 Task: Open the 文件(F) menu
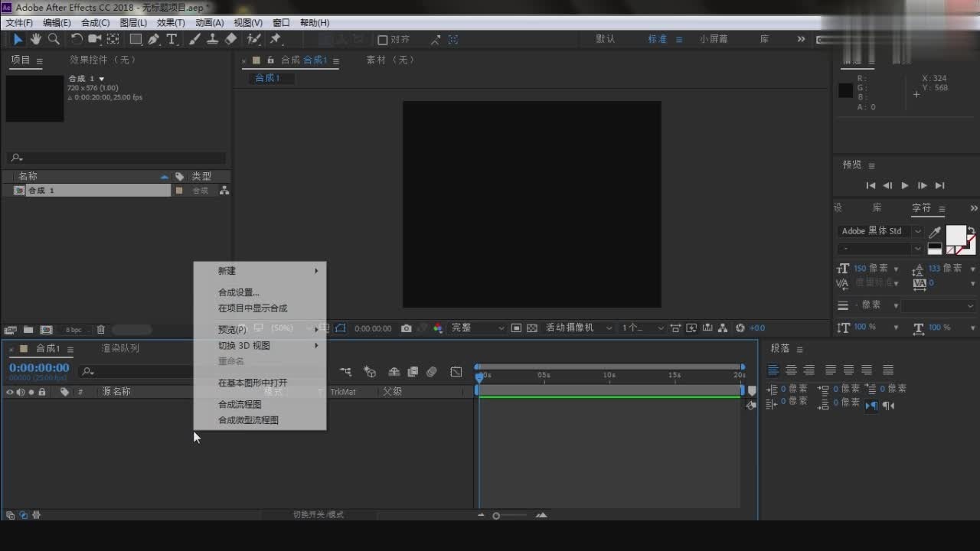(19, 23)
